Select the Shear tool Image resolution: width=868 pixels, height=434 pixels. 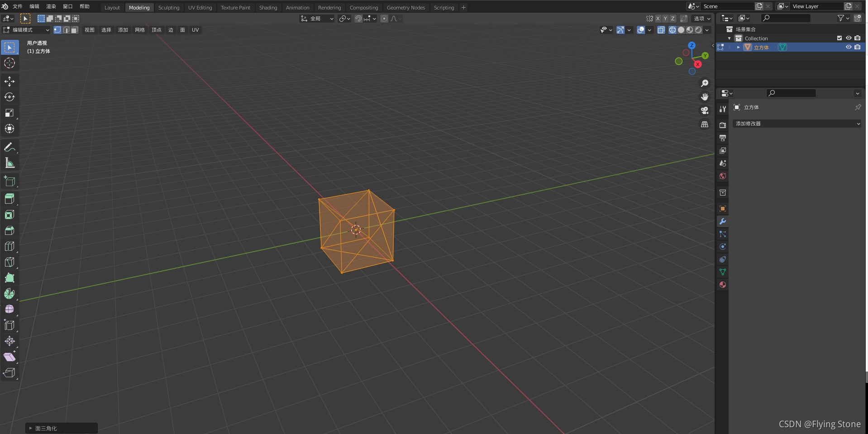click(x=10, y=357)
